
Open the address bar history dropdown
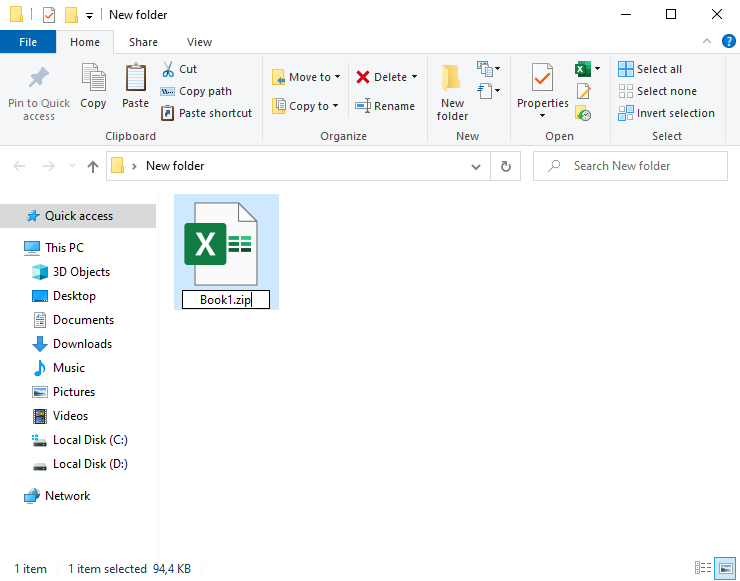[476, 166]
